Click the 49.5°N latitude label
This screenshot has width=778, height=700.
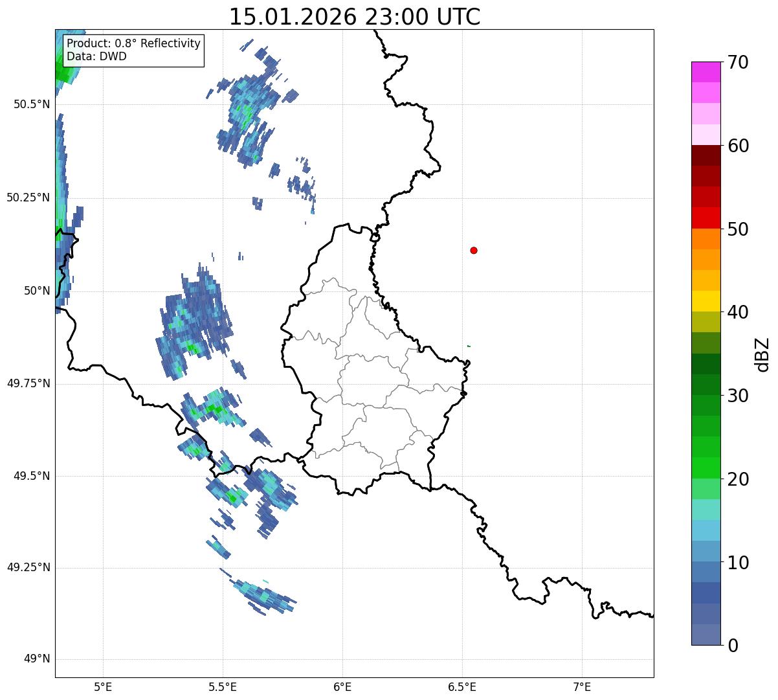coord(31,476)
